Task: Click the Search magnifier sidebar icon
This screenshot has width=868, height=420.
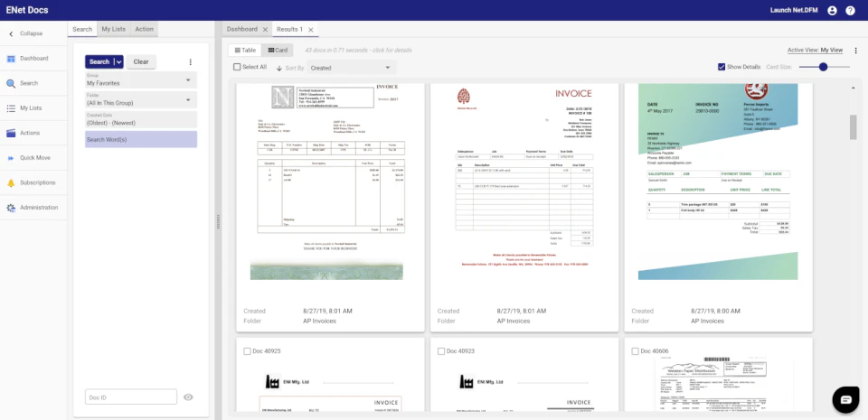Action: (11, 83)
